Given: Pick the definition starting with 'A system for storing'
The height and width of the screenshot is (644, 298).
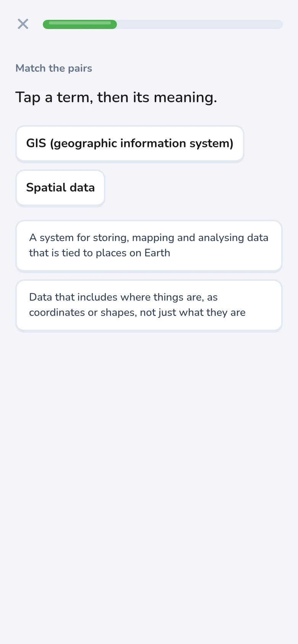Looking at the screenshot, I should [149, 246].
